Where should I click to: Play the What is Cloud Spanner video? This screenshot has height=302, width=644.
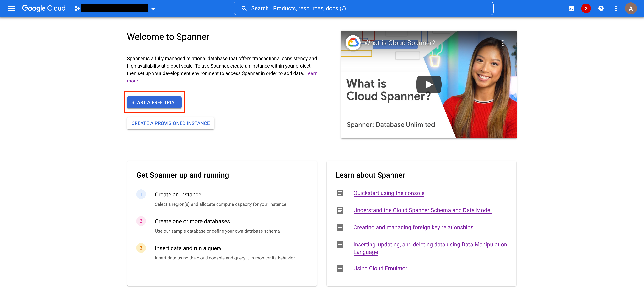(429, 85)
